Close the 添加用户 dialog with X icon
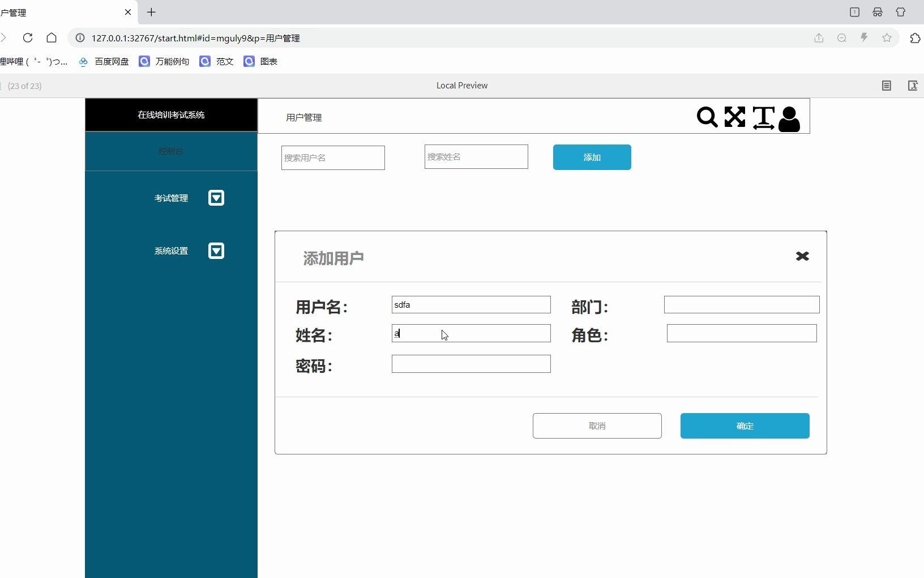 pyautogui.click(x=802, y=256)
